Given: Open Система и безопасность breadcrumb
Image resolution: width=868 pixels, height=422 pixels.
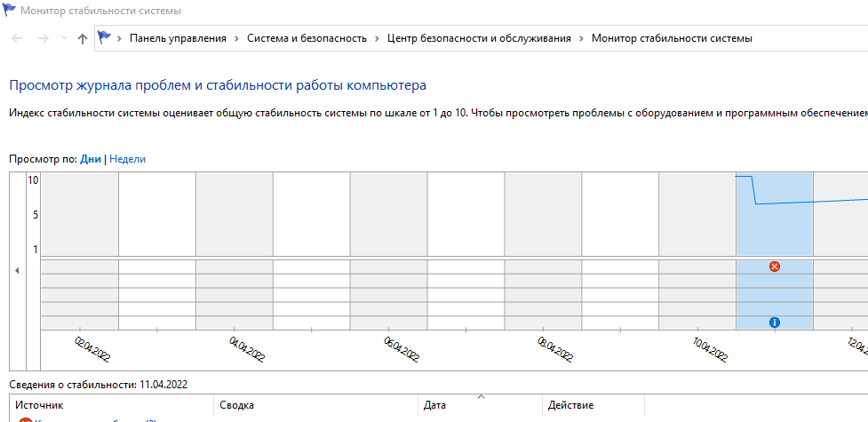Looking at the screenshot, I should (x=307, y=38).
